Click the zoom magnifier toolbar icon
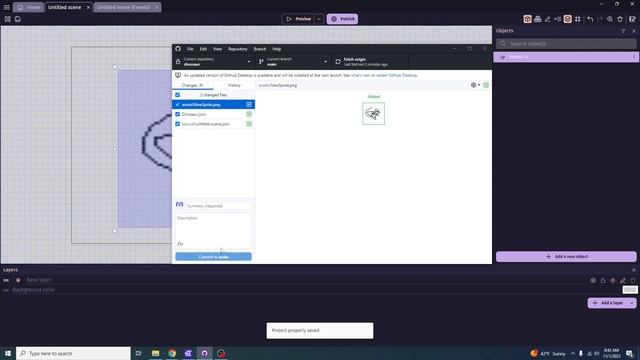The image size is (640, 360). [x=610, y=19]
